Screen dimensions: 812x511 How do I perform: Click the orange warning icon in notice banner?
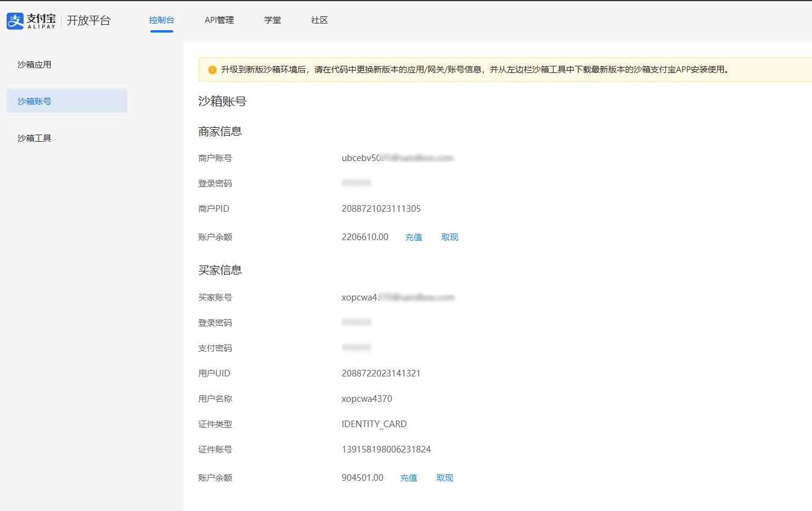(213, 70)
